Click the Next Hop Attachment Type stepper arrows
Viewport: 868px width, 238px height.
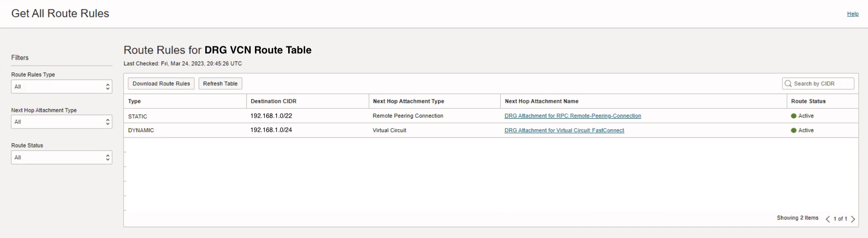(108, 122)
